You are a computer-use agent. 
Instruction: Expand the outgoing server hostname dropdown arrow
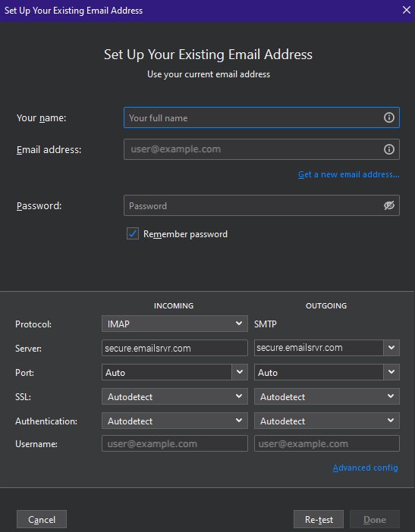coord(391,348)
